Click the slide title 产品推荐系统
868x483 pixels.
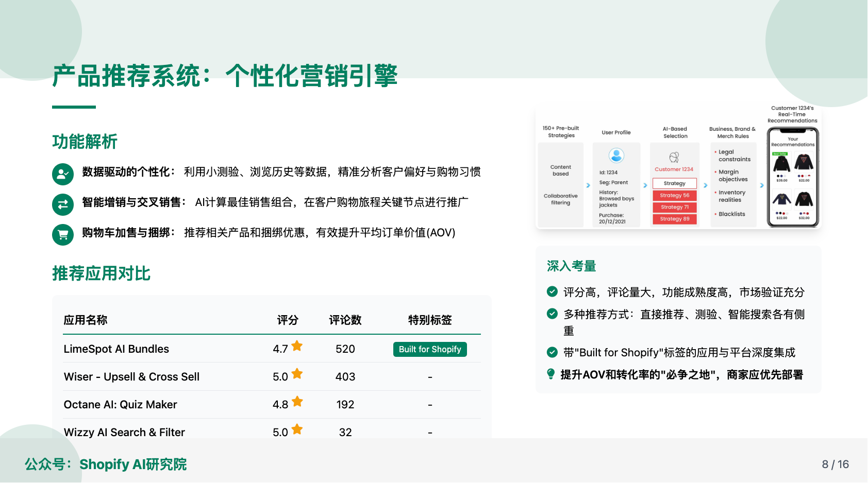coord(225,76)
